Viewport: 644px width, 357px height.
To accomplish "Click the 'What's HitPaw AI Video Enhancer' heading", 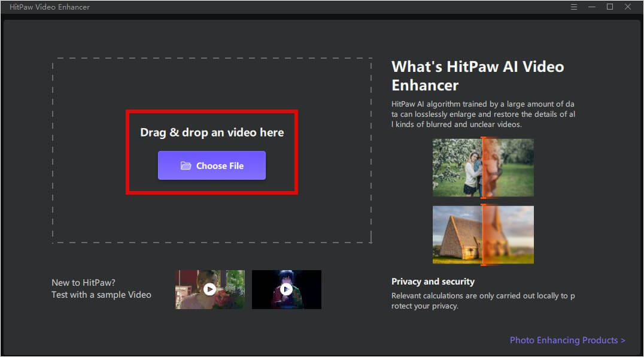I will 478,76.
